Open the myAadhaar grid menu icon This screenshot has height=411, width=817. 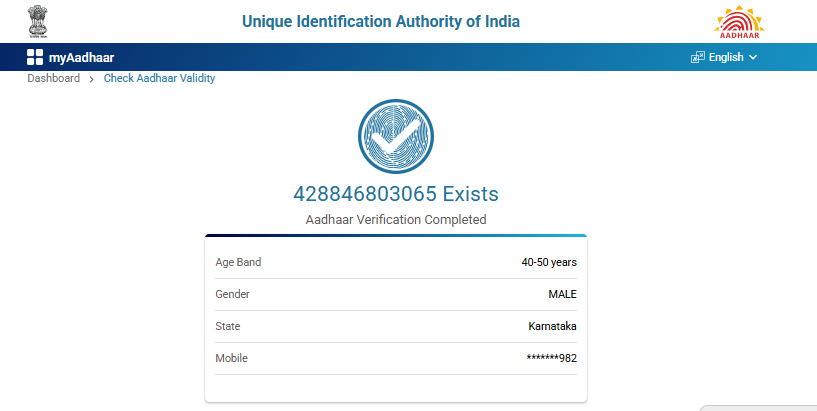point(35,57)
